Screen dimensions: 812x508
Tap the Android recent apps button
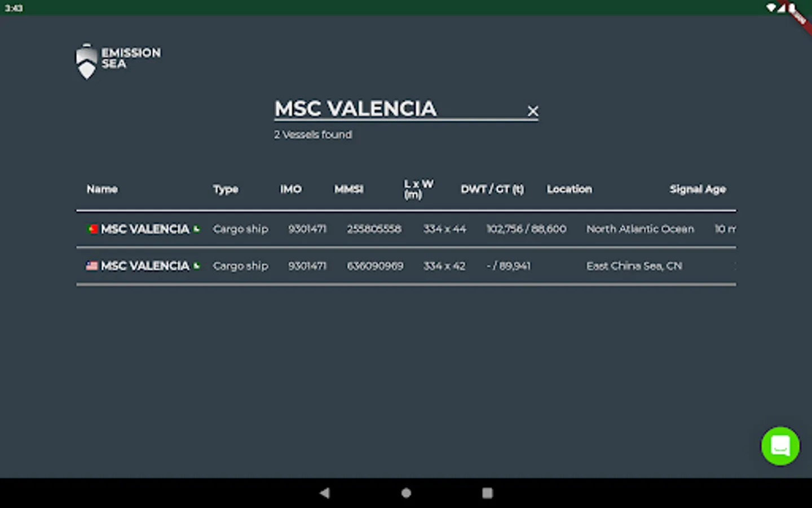[x=487, y=493]
